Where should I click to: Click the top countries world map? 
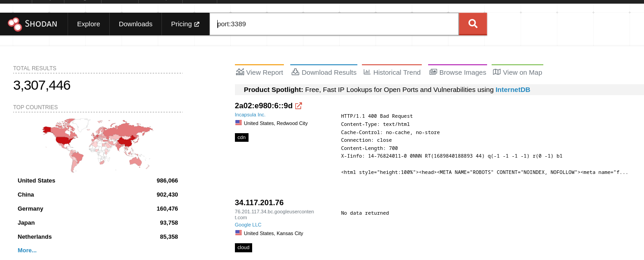pyautogui.click(x=98, y=145)
